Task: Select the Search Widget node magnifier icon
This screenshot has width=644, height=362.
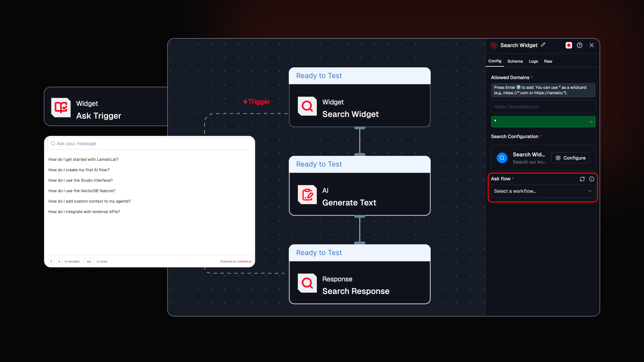Action: pos(307,106)
